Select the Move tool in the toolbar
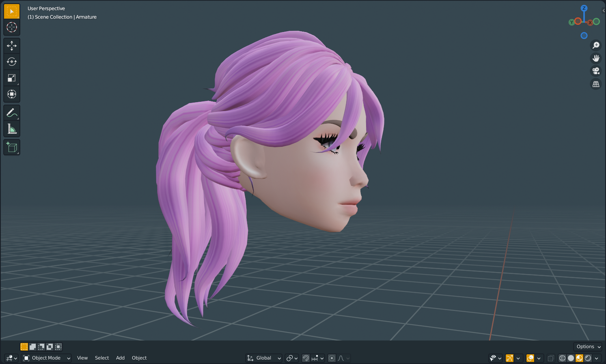The height and width of the screenshot is (364, 606). [12, 45]
